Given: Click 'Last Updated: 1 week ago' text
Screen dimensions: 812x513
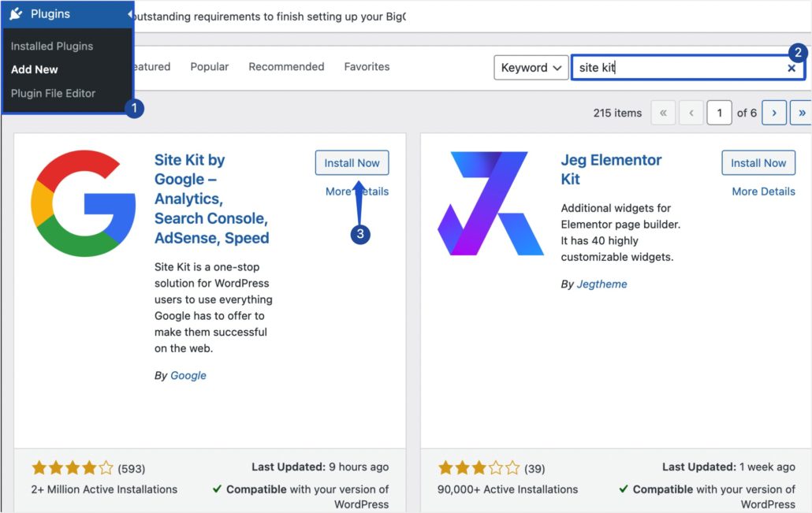Looking at the screenshot, I should pyautogui.click(x=728, y=467).
